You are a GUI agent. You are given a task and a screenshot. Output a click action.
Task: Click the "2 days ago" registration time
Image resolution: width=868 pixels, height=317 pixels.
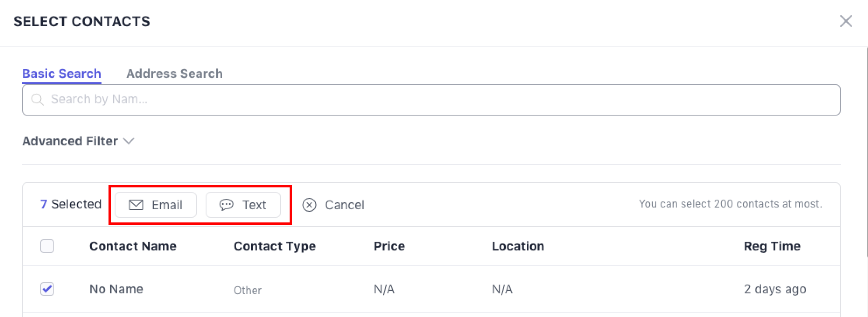pyautogui.click(x=775, y=289)
